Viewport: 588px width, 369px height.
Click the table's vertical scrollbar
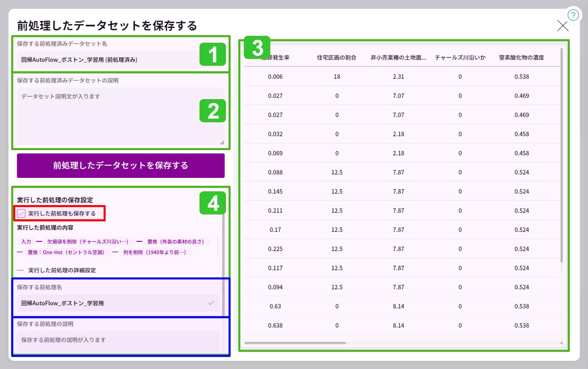pos(562,155)
